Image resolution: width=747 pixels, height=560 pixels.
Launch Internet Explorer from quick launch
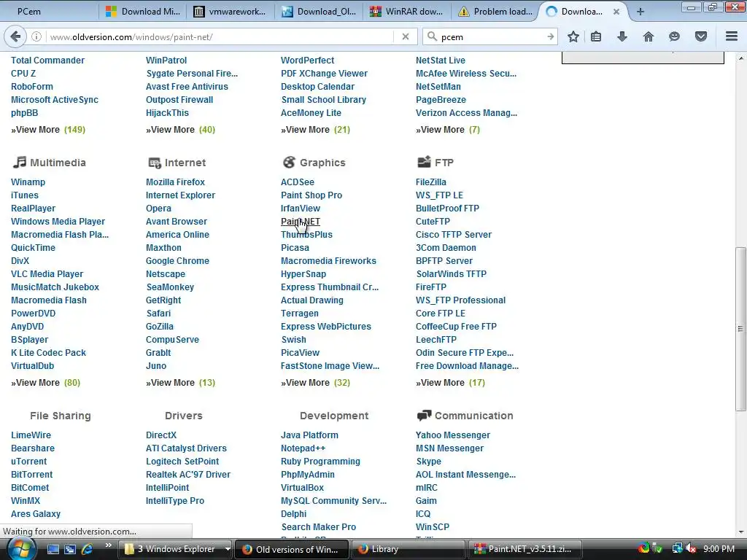click(87, 549)
